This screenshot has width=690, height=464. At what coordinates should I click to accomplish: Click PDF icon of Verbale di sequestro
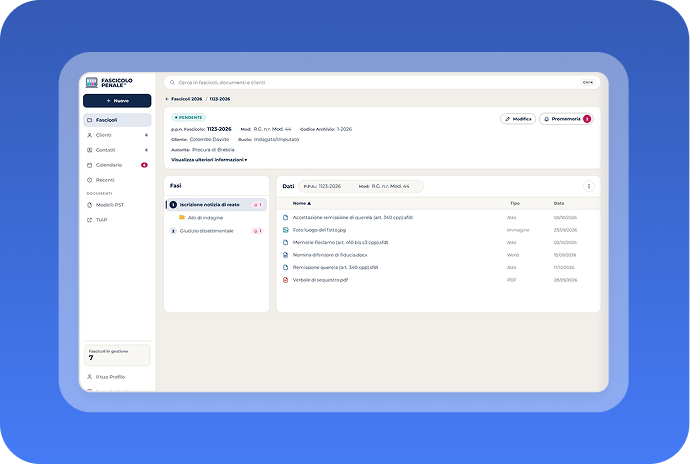click(x=286, y=280)
